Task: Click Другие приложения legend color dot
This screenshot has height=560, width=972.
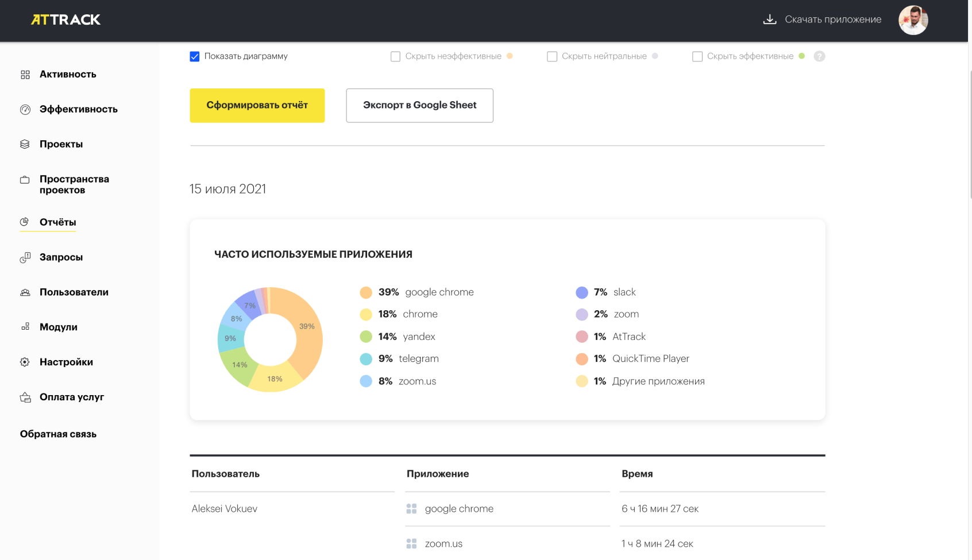Action: (582, 382)
